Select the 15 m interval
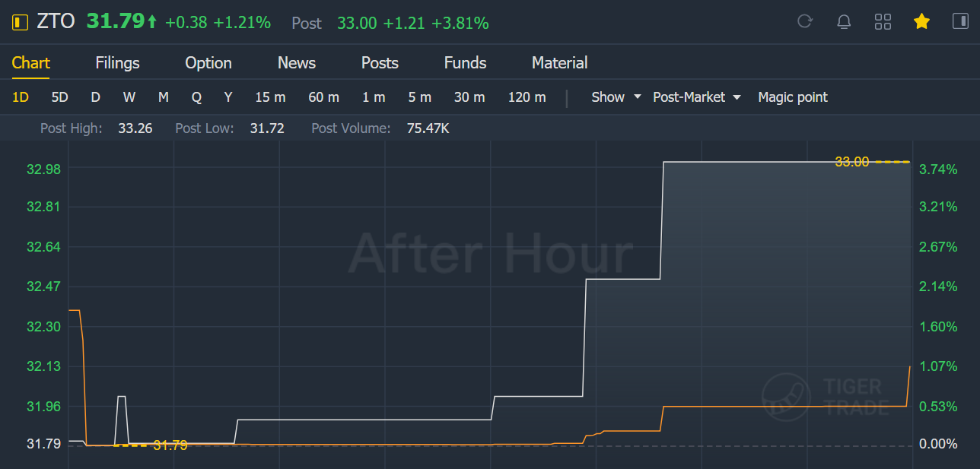980x469 pixels. point(270,97)
